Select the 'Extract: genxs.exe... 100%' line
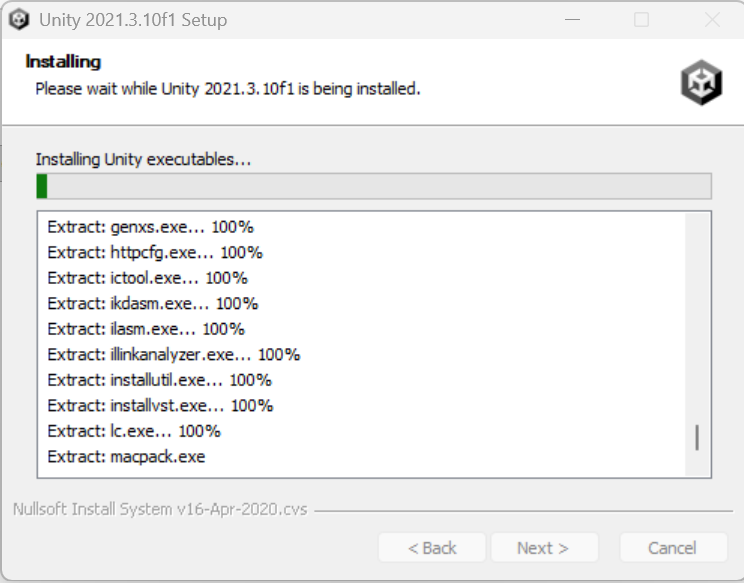 [150, 227]
